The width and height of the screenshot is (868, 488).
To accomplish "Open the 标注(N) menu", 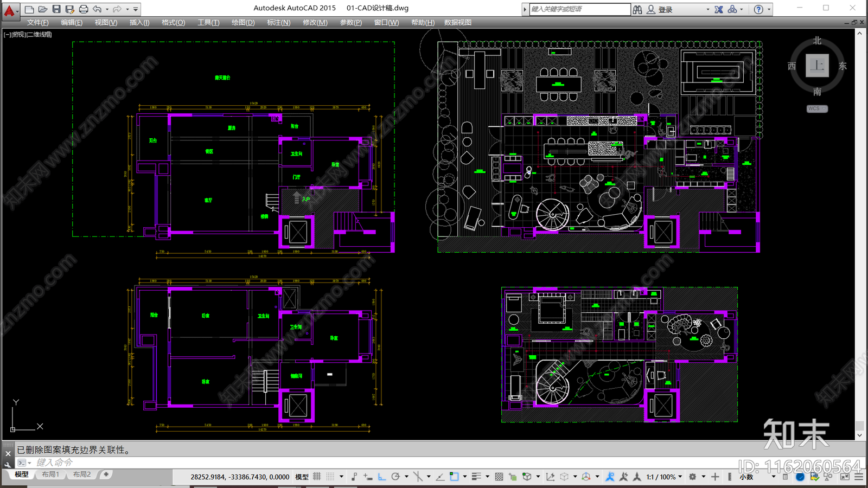I will point(278,22).
